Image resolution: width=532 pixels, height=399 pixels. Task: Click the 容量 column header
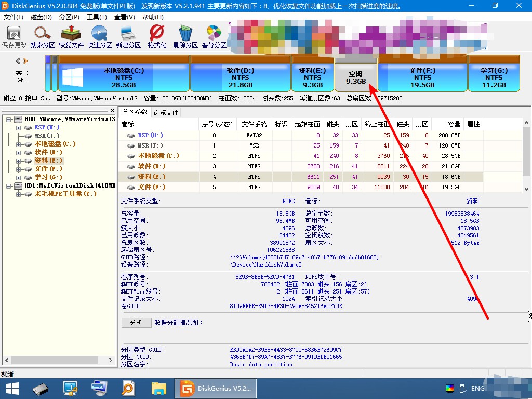pyautogui.click(x=448, y=124)
